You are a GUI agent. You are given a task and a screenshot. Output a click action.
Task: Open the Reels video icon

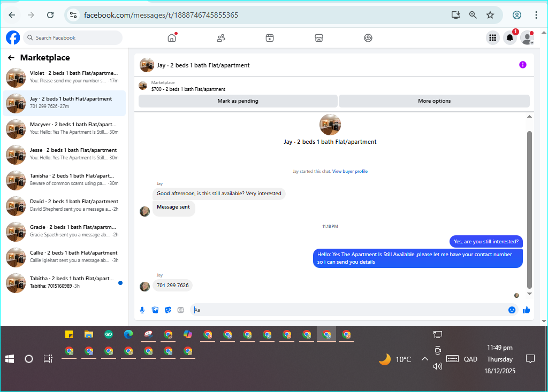[270, 38]
